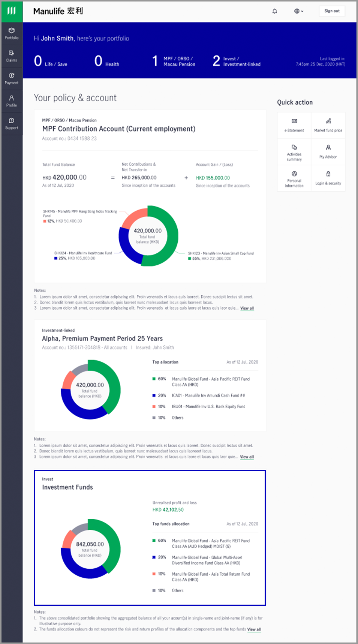The height and width of the screenshot is (644, 358).
Task: Click 'Account no.: 1355171-304818 - All accounts' text
Action: 85,348
